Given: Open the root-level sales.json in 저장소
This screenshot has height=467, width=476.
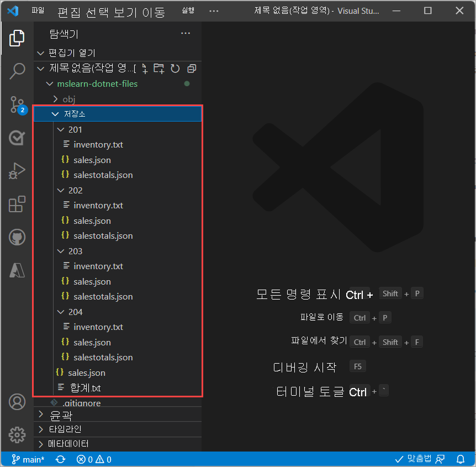Looking at the screenshot, I should (x=118, y=373).
